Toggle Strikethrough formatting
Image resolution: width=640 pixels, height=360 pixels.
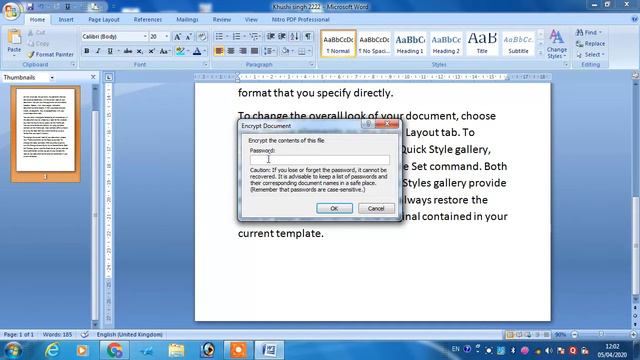pyautogui.click(x=128, y=51)
